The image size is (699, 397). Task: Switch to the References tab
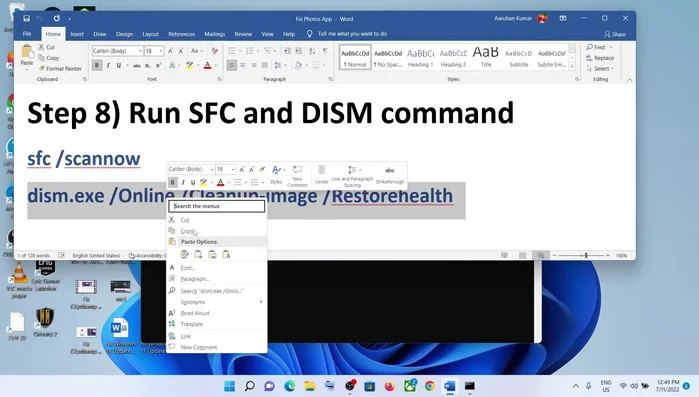(181, 34)
